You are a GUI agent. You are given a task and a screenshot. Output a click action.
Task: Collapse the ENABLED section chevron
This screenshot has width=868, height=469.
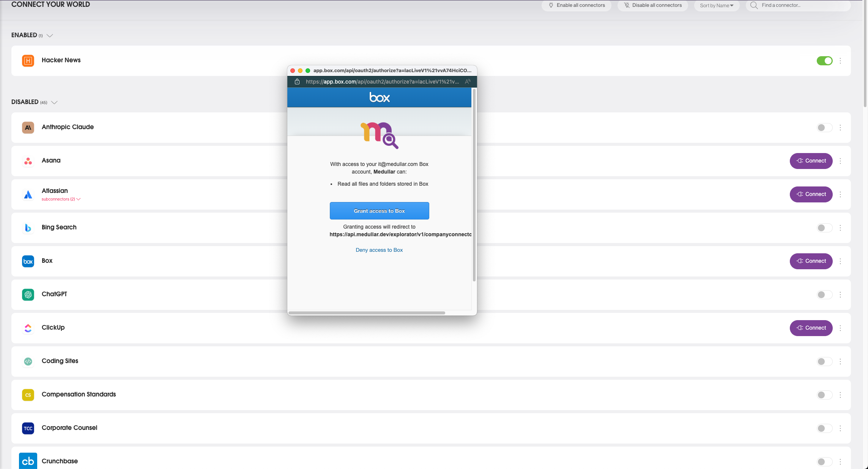50,36
